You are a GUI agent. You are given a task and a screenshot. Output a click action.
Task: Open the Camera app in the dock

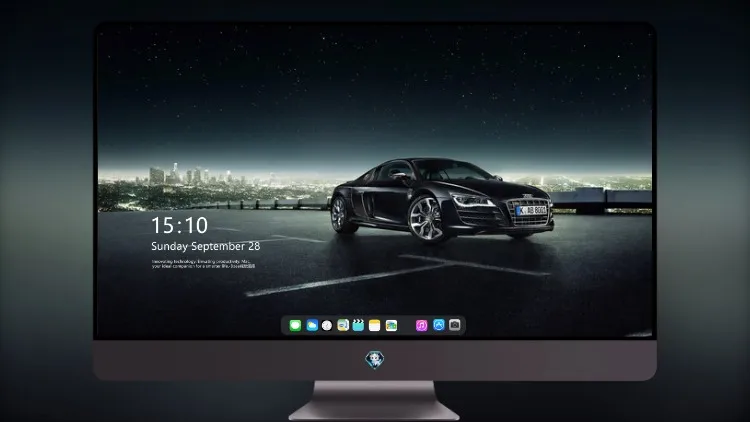click(x=455, y=325)
